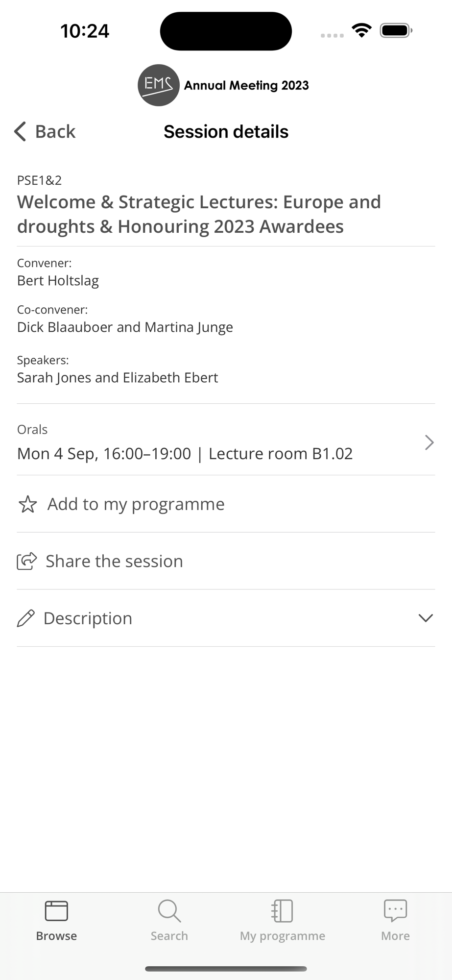Screen dimensions: 452x980
Task: Tap Add to my programme
Action: (x=136, y=504)
